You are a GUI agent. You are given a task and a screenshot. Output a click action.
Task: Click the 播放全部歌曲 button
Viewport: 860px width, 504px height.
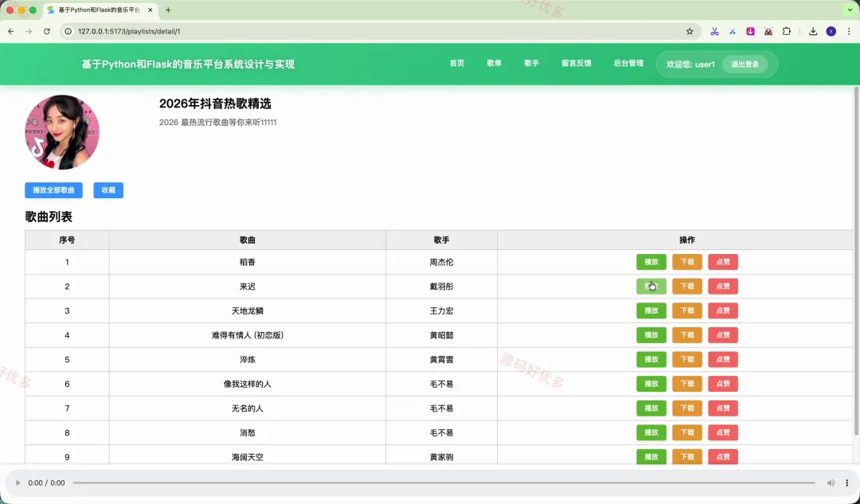[x=54, y=190]
